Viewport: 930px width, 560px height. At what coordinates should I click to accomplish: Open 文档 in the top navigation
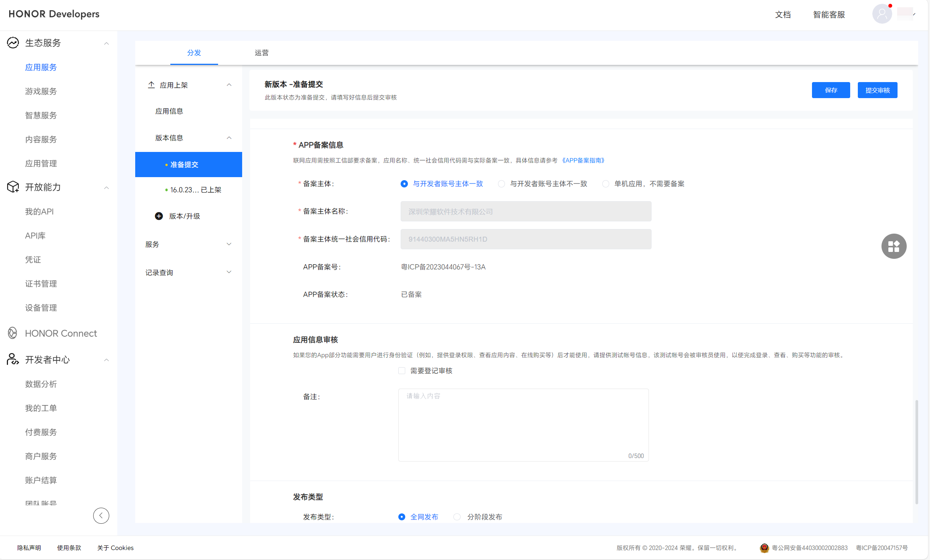(x=783, y=14)
